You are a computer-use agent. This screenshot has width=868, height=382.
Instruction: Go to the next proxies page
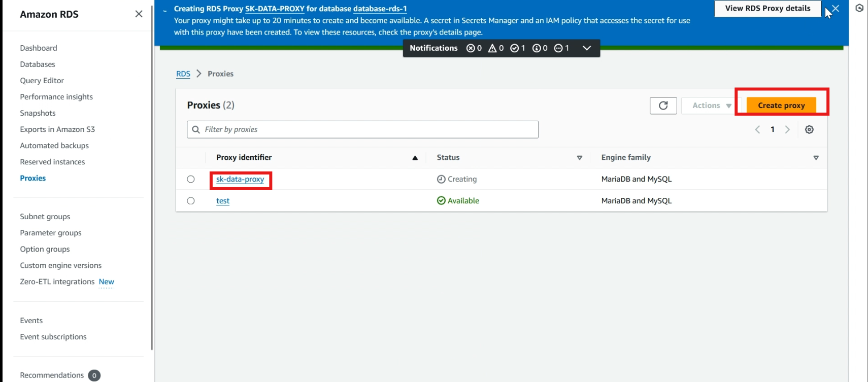pos(787,129)
